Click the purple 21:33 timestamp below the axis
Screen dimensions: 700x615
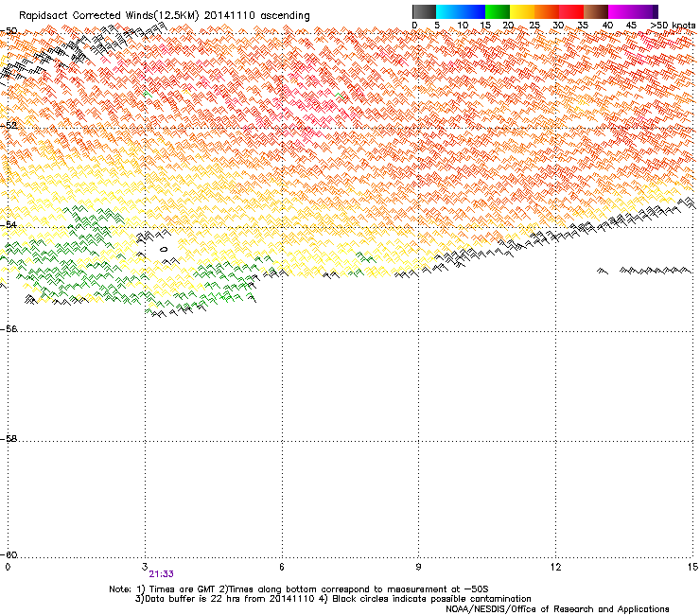point(161,574)
